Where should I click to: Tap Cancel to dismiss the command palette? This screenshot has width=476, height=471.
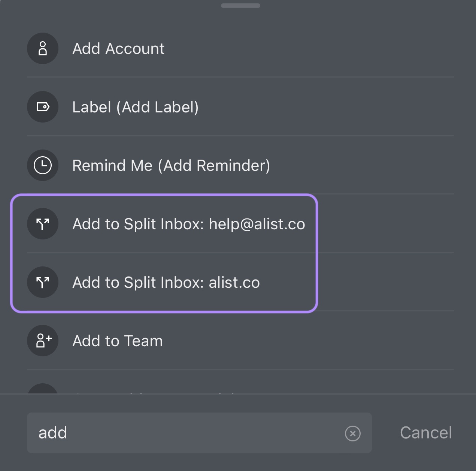(x=426, y=433)
